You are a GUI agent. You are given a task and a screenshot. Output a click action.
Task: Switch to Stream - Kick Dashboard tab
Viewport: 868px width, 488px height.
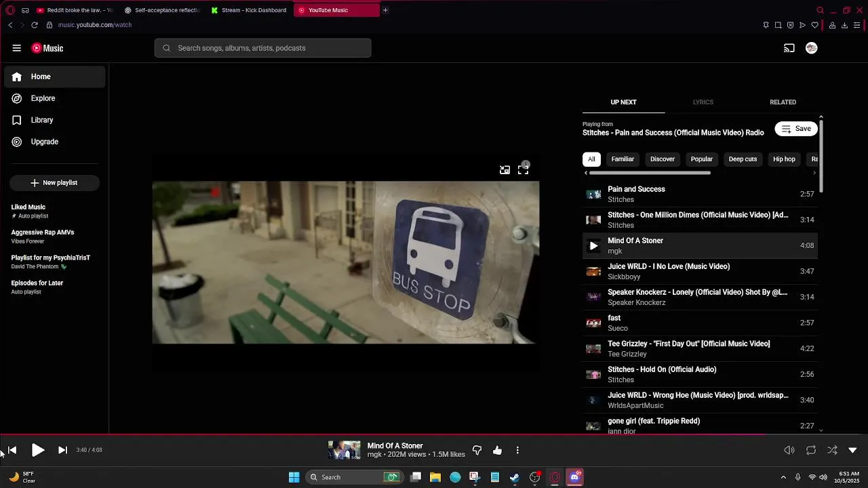pos(250,10)
